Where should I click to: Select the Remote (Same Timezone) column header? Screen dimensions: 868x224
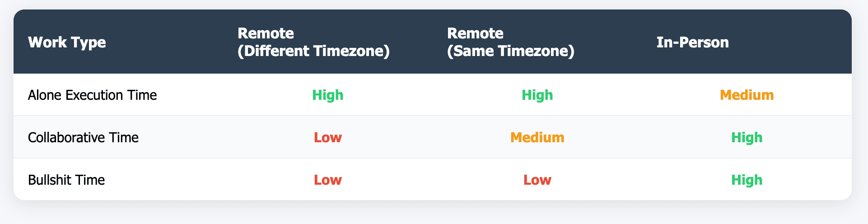click(511, 42)
